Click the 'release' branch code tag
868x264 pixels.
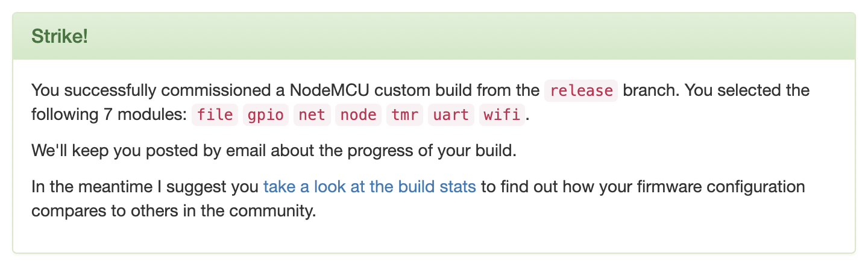click(x=581, y=91)
